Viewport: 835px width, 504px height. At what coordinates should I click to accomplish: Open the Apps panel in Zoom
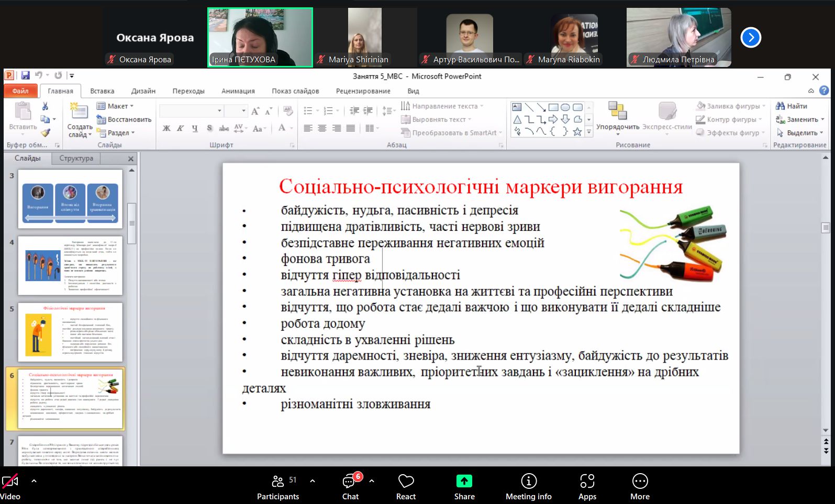pyautogui.click(x=587, y=481)
